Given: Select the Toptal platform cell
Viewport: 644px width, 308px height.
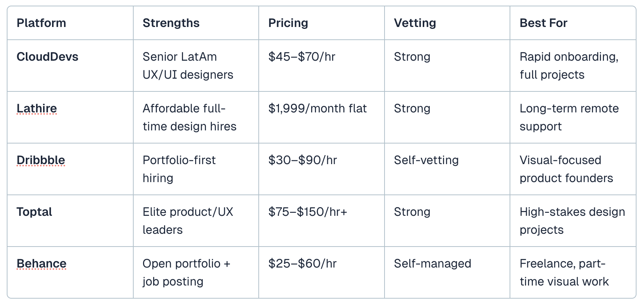Looking at the screenshot, I should coord(34,212).
